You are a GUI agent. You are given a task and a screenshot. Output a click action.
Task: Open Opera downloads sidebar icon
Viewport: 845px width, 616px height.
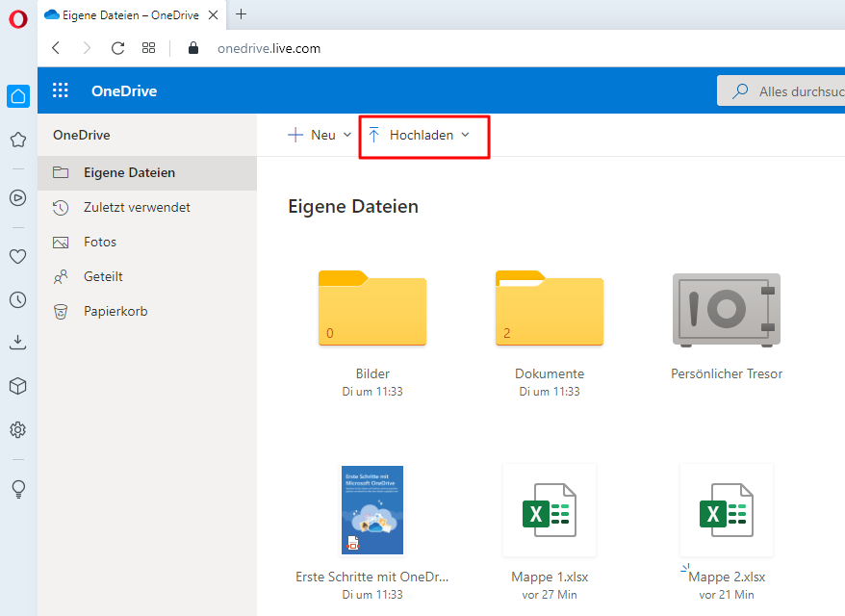(x=17, y=342)
